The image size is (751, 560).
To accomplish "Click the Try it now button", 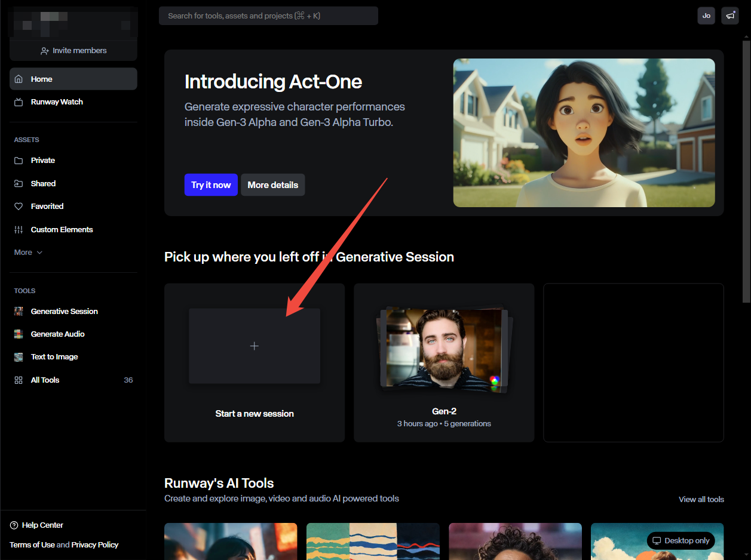I will point(211,185).
